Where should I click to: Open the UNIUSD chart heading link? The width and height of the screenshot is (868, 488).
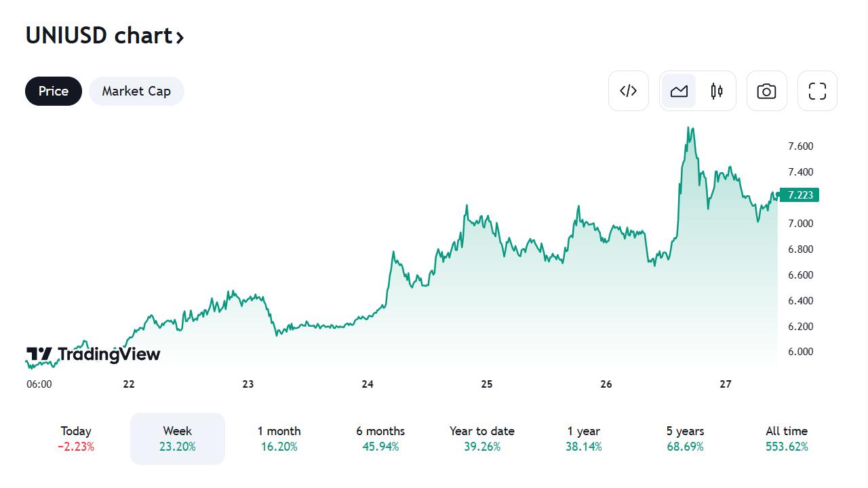pyautogui.click(x=98, y=35)
